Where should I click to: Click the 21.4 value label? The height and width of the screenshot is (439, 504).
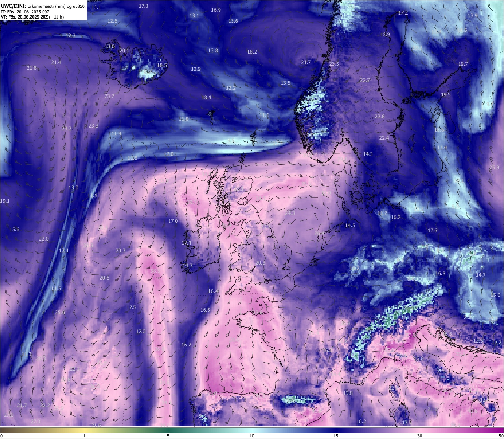(56, 62)
